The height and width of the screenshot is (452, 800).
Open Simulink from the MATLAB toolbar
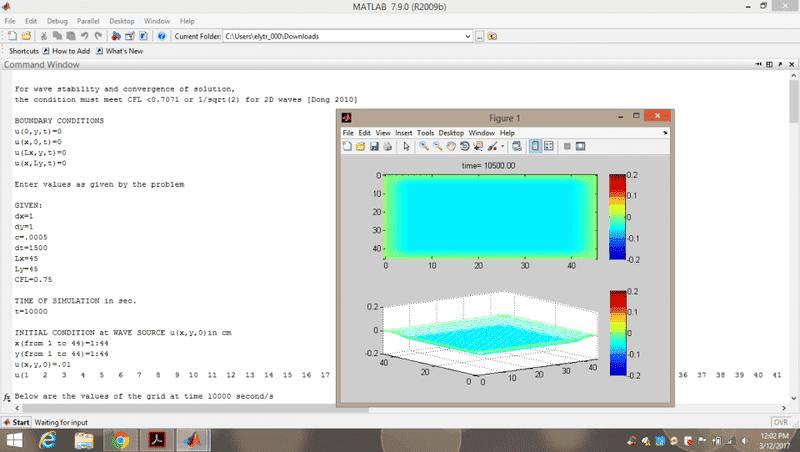116,36
